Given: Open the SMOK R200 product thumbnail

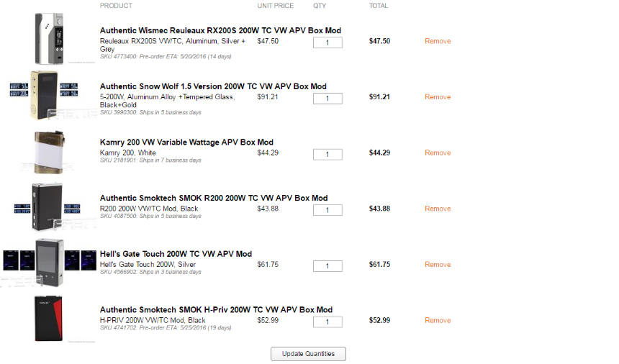Looking at the screenshot, I should coord(48,206).
